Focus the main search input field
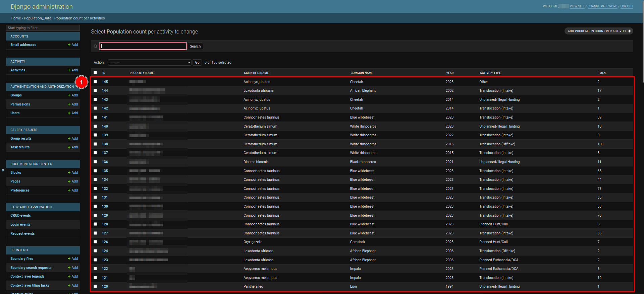Screen dimensions: 644x294 (x=143, y=46)
